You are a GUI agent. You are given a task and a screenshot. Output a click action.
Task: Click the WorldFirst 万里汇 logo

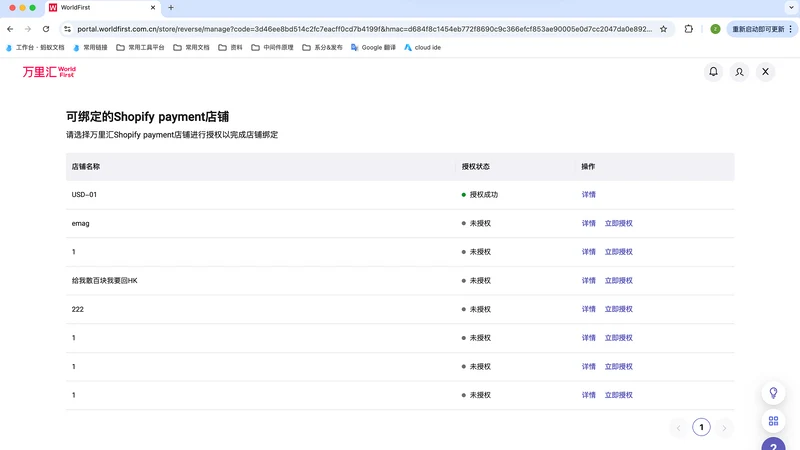click(x=49, y=72)
